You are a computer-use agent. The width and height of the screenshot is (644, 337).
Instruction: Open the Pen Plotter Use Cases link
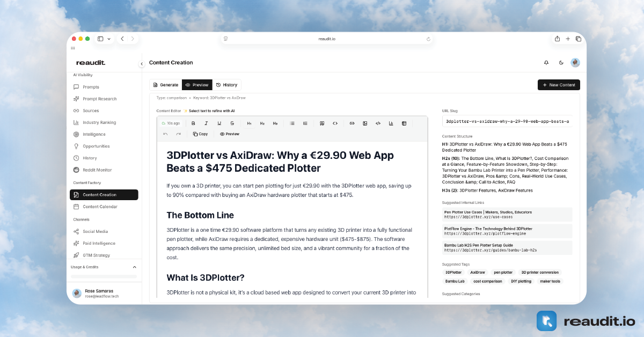coord(507,215)
